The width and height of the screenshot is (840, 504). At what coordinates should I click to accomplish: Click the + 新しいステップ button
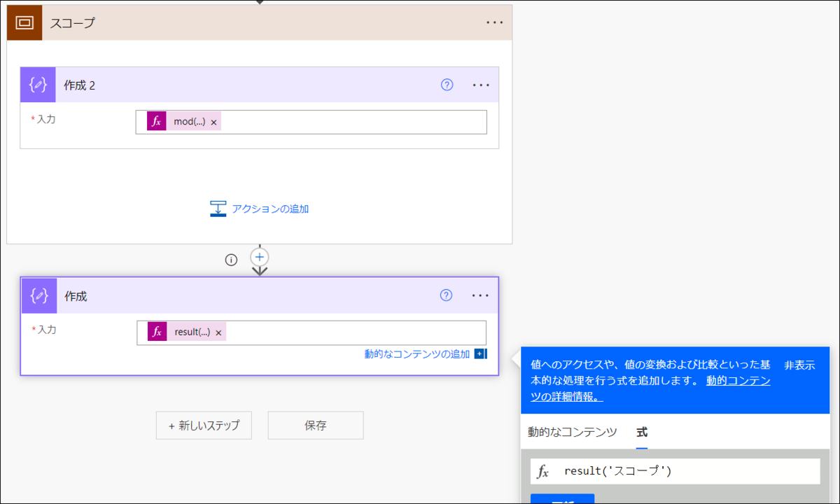pos(204,425)
